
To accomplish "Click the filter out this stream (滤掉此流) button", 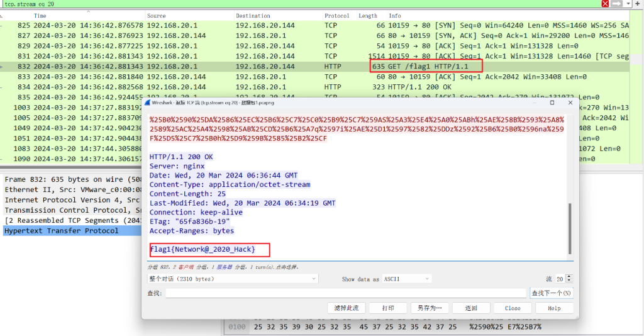I will point(347,308).
